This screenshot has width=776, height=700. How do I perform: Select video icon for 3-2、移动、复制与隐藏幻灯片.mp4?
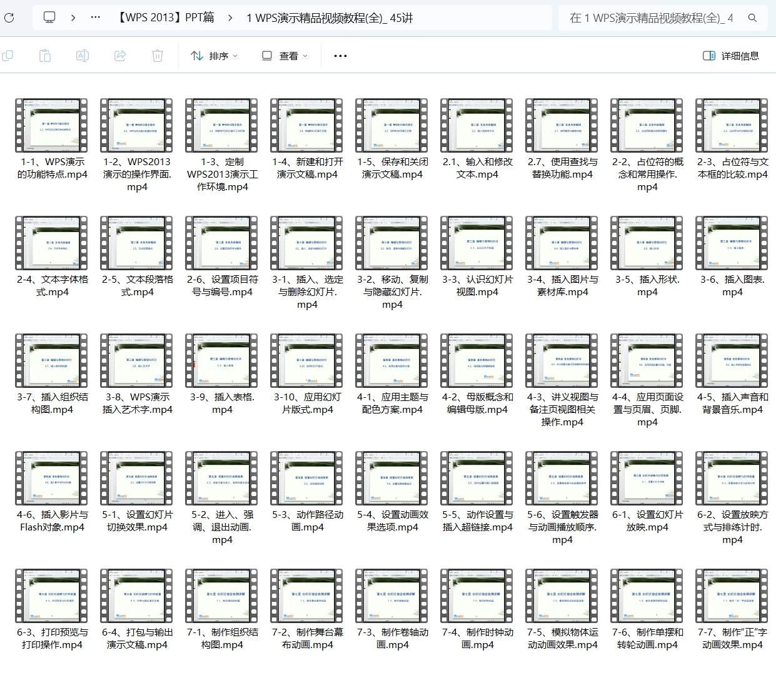tap(392, 243)
